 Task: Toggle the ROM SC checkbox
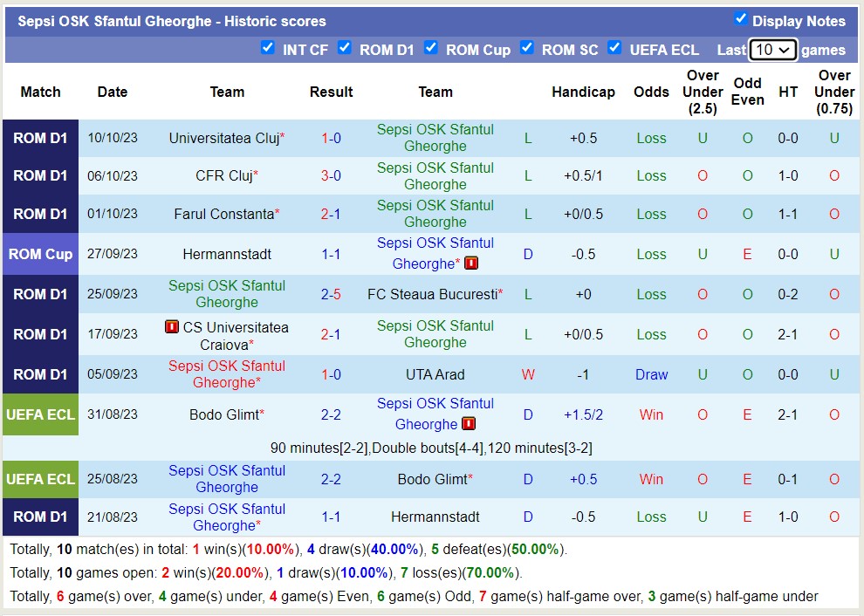pos(527,48)
